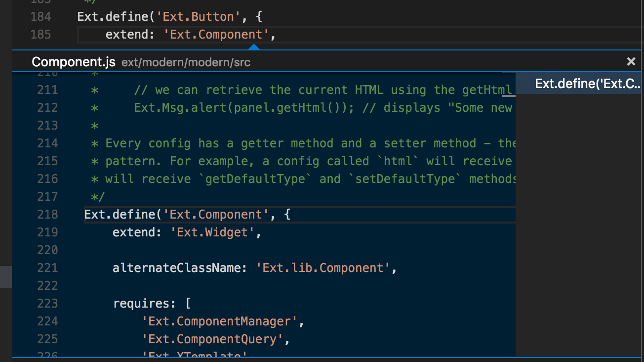Image resolution: width=644 pixels, height=362 pixels.
Task: Click line number 211 in peek gutter
Action: tap(47, 90)
